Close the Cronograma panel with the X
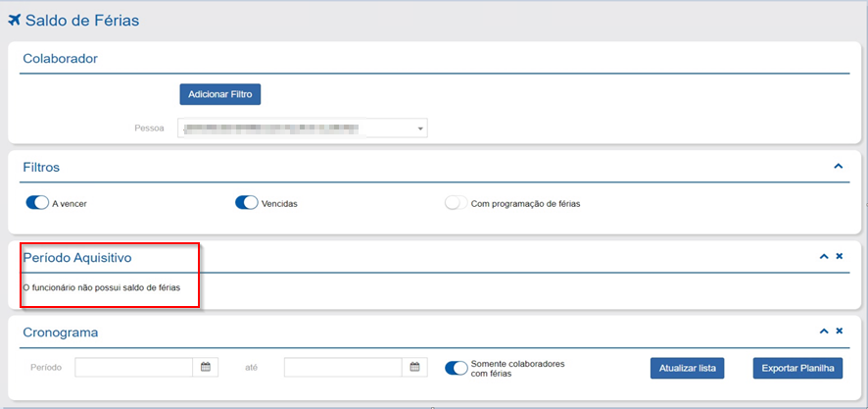The height and width of the screenshot is (409, 868). click(x=840, y=332)
